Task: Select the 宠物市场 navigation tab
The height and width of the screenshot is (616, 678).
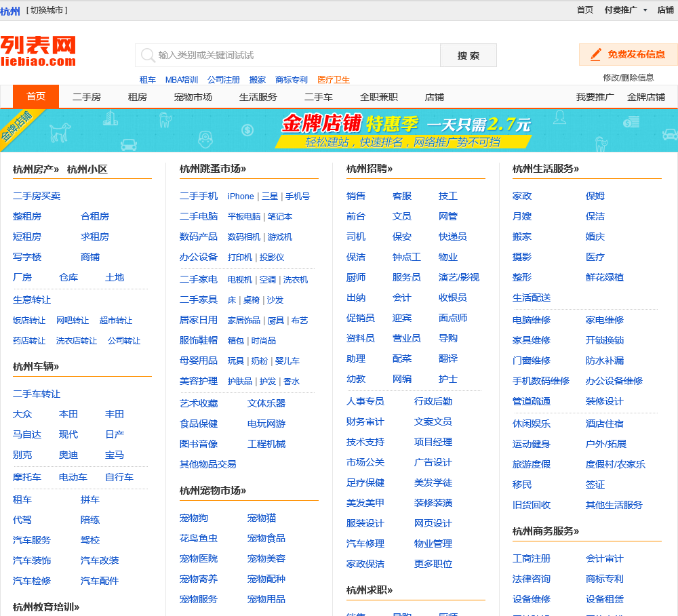Action: pyautogui.click(x=193, y=97)
